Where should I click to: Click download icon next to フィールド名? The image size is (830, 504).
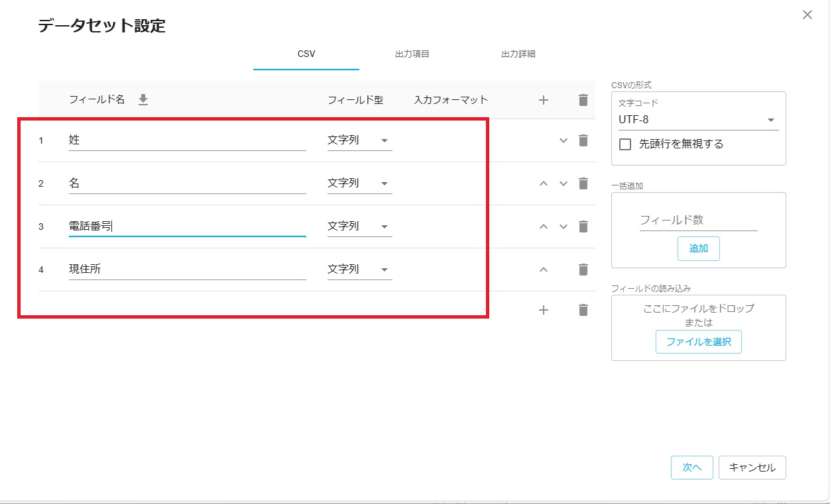point(143,100)
